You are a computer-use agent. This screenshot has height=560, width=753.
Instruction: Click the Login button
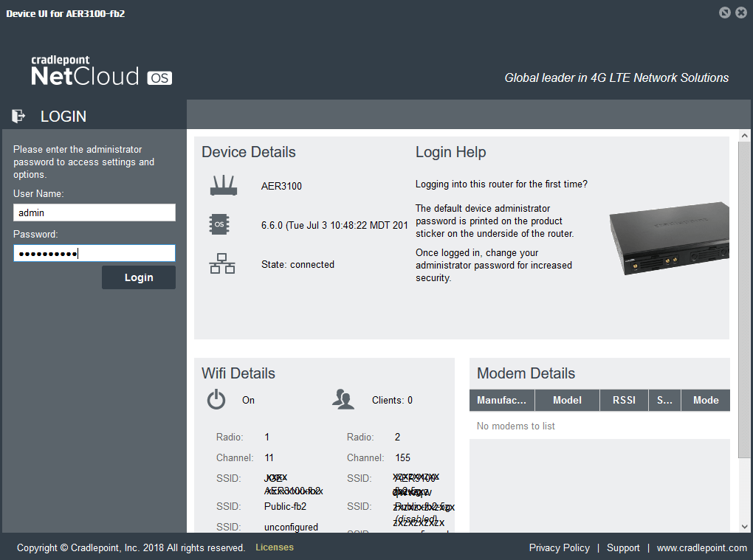(x=139, y=277)
